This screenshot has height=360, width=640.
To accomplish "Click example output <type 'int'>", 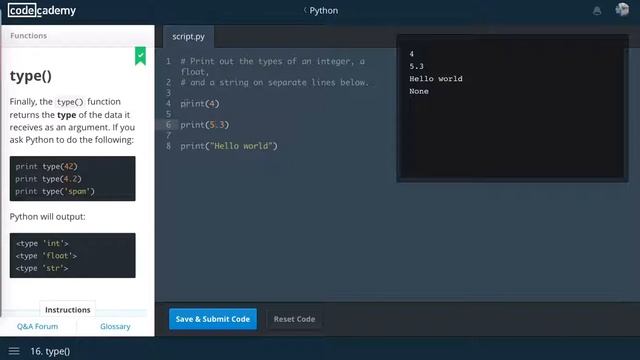I will (x=42, y=244).
